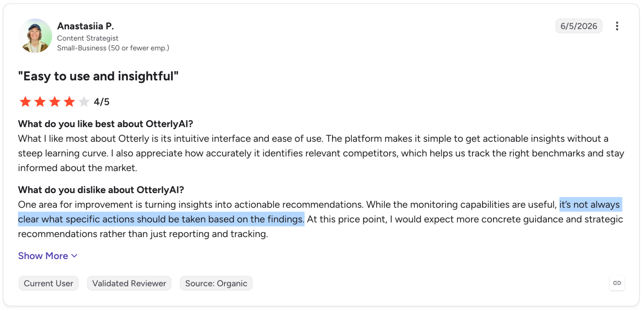Click the Source: Organic tag

click(x=216, y=283)
